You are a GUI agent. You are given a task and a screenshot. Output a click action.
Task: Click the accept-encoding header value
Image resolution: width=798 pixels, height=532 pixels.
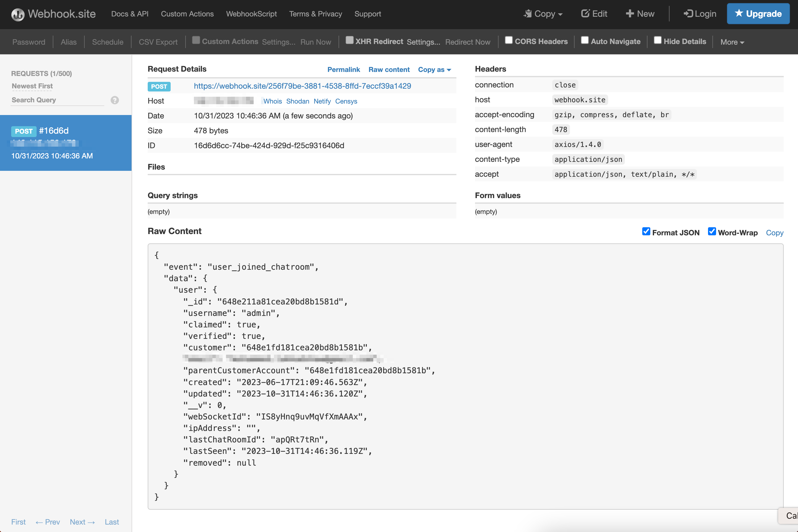(611, 115)
